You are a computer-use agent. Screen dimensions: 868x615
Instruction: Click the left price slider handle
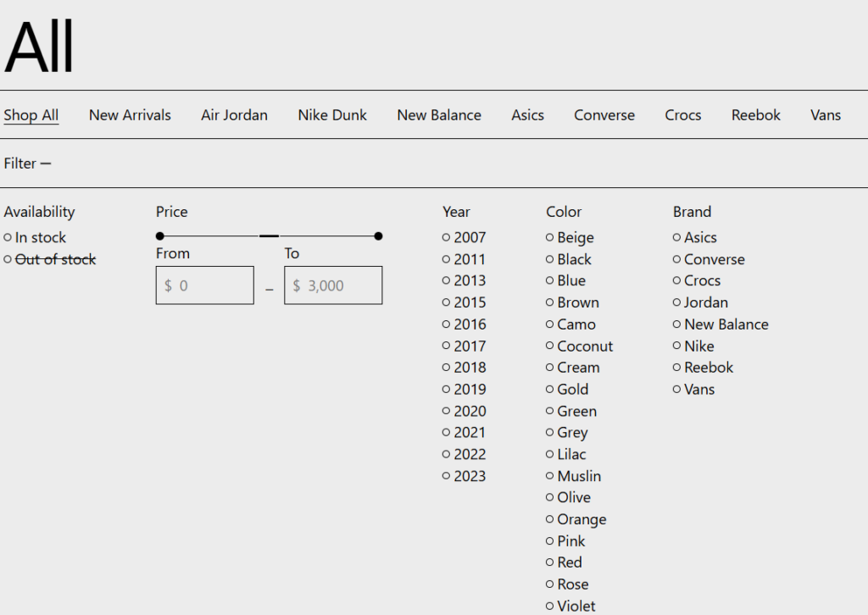(160, 236)
